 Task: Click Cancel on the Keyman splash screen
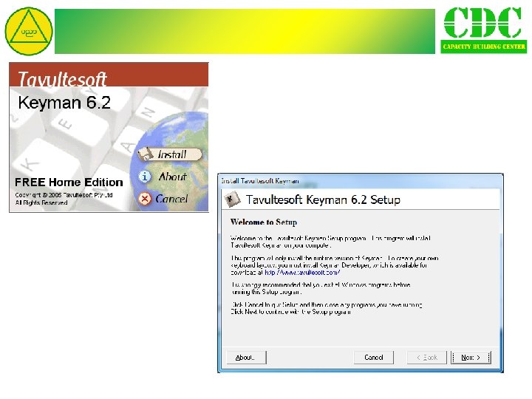point(171,199)
